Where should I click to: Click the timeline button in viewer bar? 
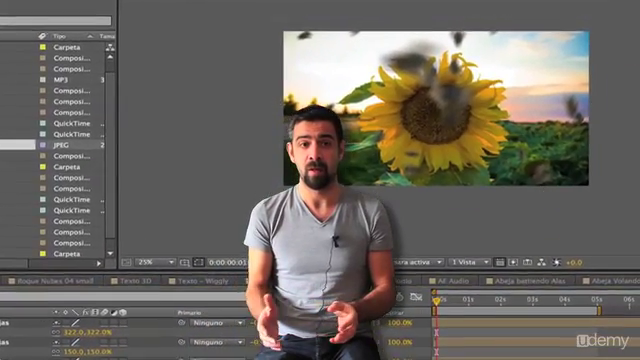point(527,262)
